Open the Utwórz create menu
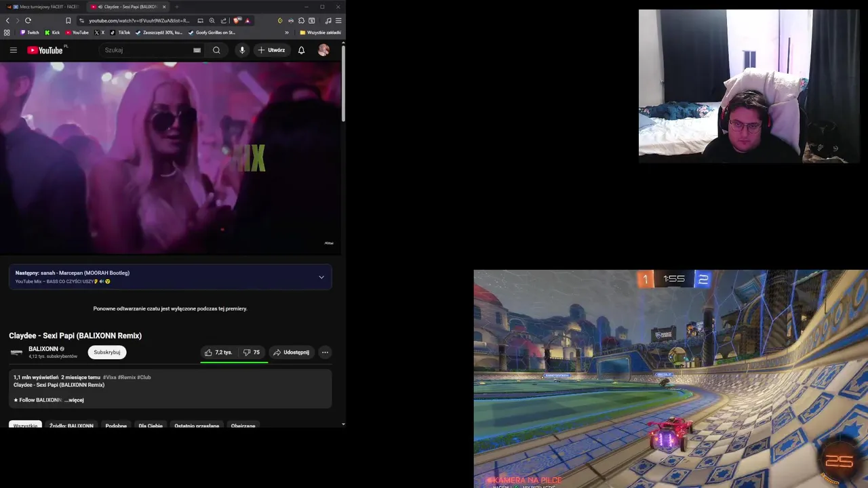The width and height of the screenshot is (868, 488). (x=271, y=50)
